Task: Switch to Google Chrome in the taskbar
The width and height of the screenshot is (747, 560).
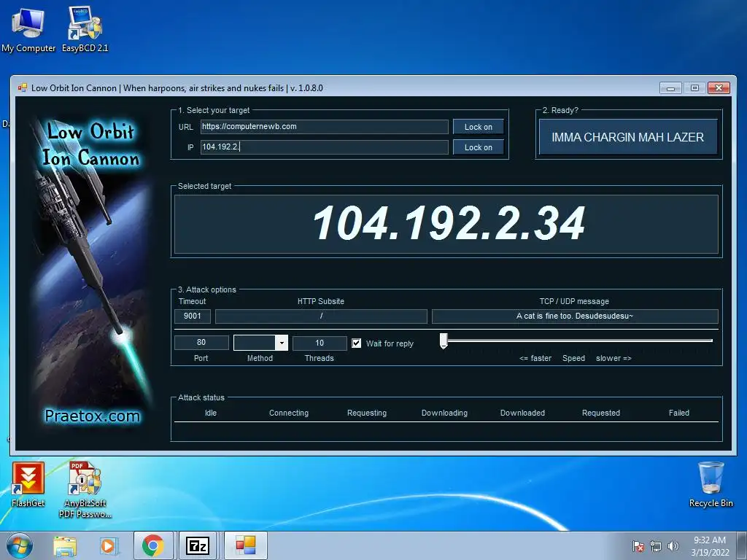Action: [x=153, y=545]
